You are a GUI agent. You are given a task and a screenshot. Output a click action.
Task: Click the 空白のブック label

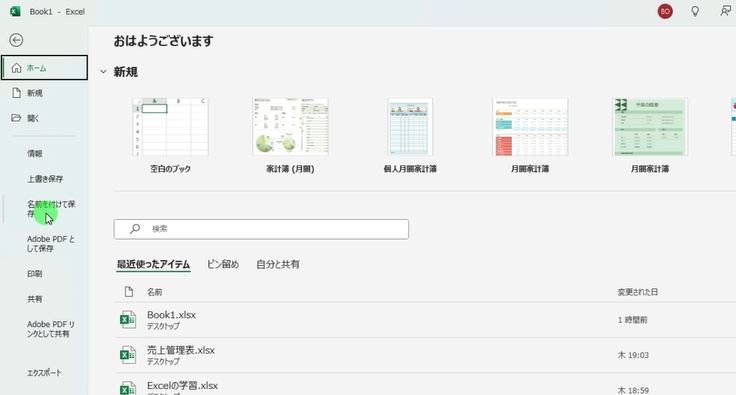[170, 169]
